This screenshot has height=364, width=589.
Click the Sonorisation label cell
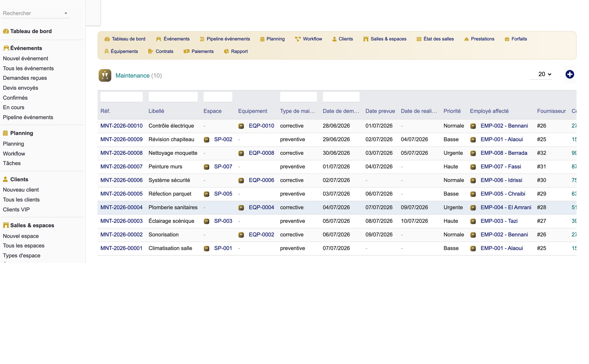click(x=163, y=235)
